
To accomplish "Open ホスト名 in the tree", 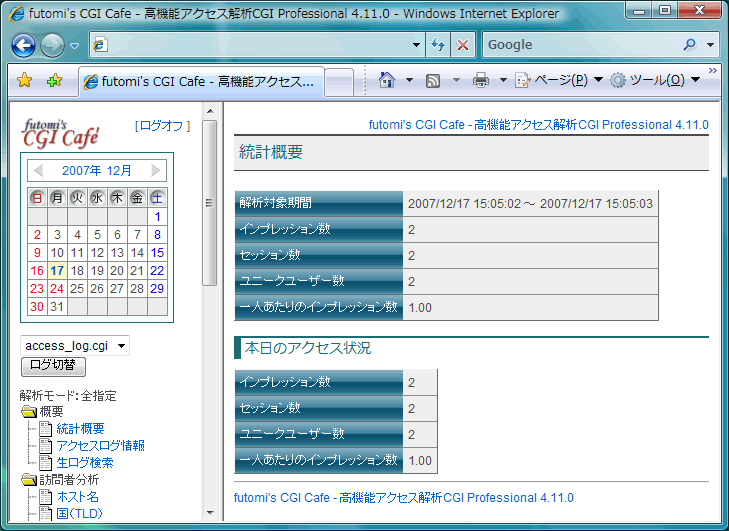I will (78, 497).
